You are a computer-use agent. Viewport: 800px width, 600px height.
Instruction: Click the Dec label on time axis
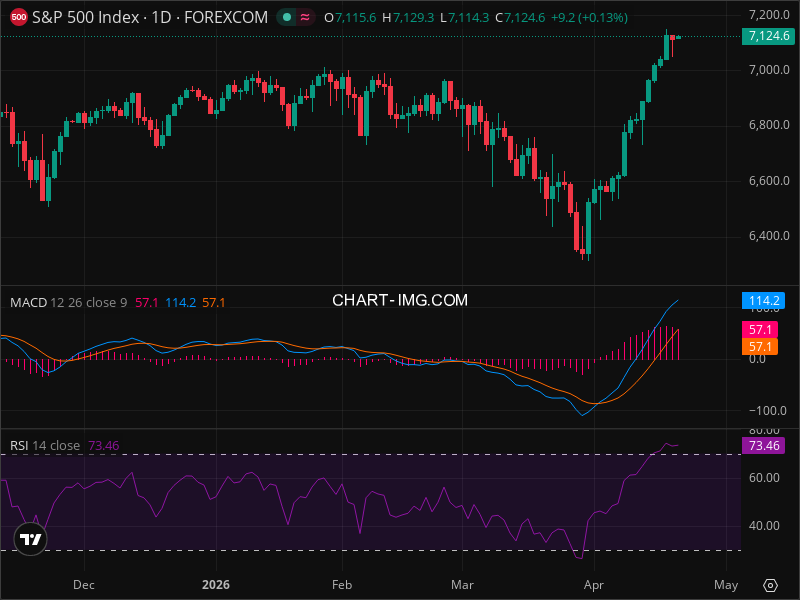coord(84,585)
